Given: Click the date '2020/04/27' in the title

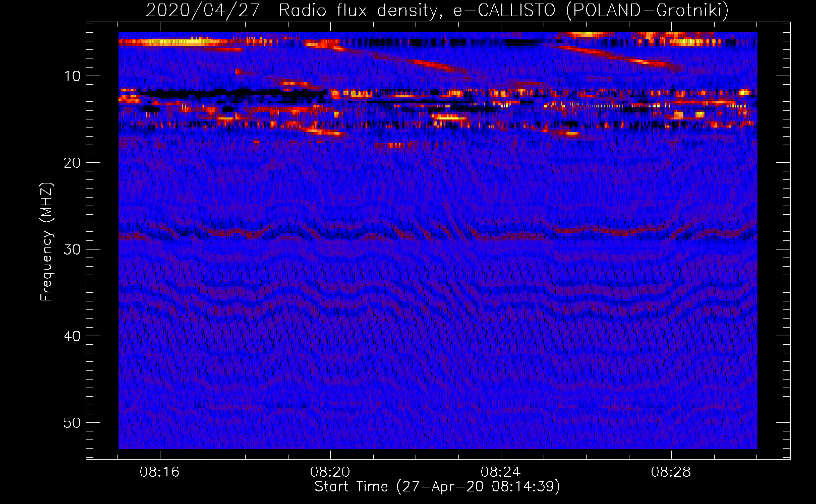Looking at the screenshot, I should click(x=203, y=11).
